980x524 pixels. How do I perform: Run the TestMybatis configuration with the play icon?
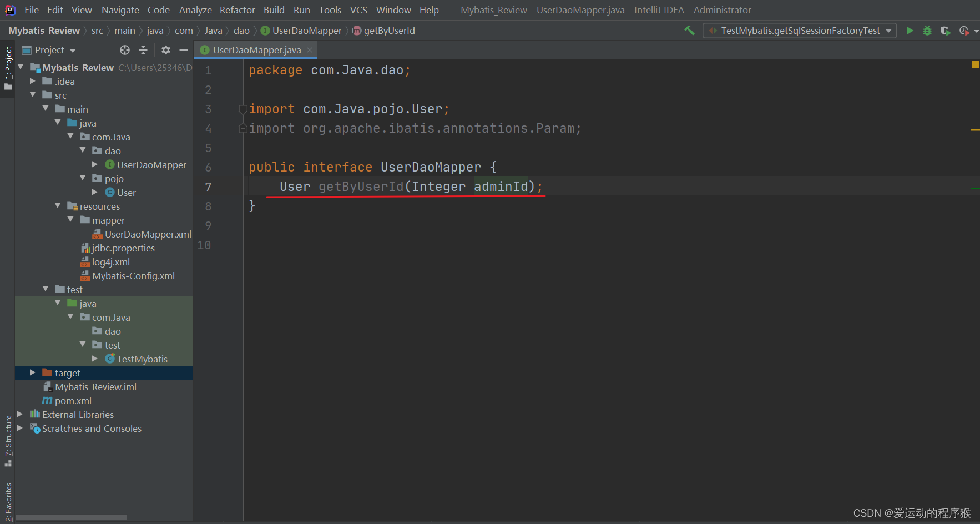(x=910, y=31)
